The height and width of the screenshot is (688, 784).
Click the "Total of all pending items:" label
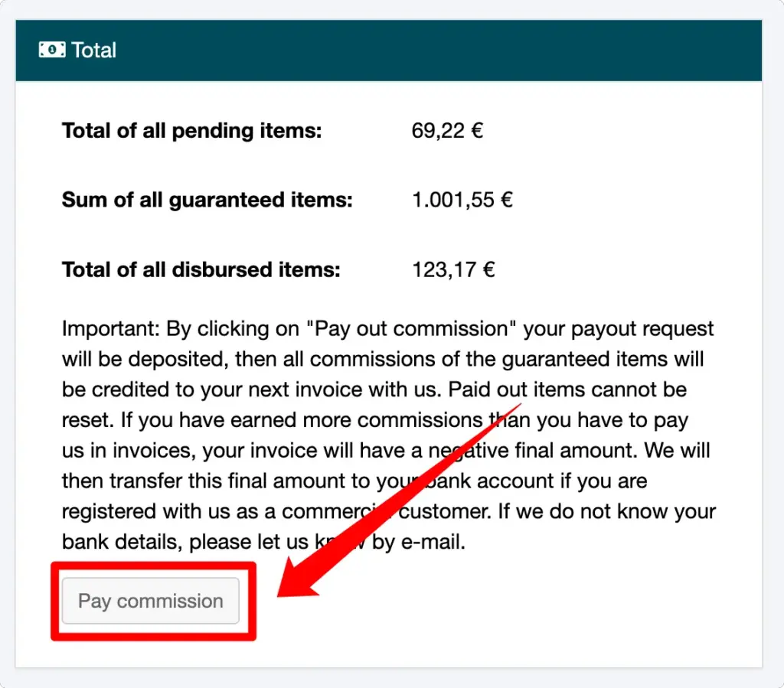point(191,131)
